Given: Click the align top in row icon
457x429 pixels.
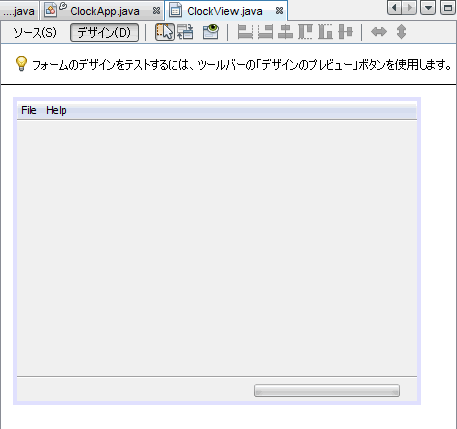Looking at the screenshot, I should (305, 32).
